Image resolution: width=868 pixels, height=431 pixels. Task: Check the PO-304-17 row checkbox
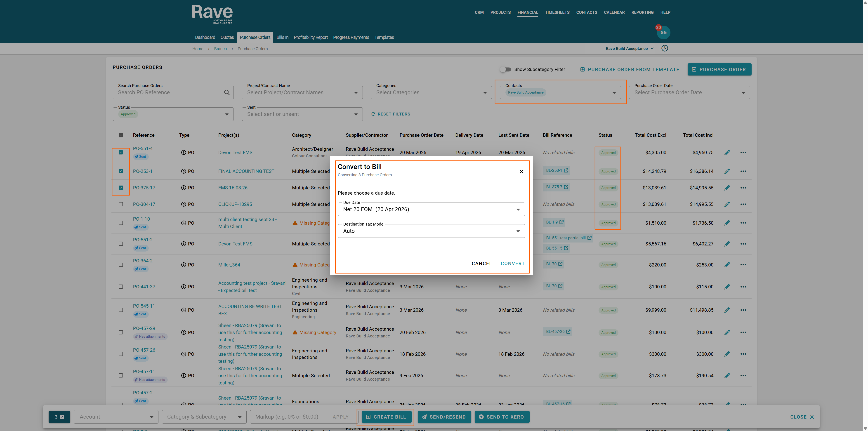coord(121,204)
